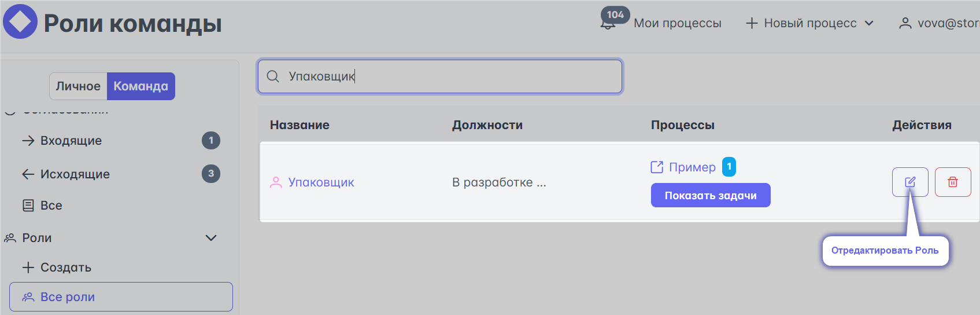Open the Пример external link icon
980x315 pixels.
tap(657, 167)
